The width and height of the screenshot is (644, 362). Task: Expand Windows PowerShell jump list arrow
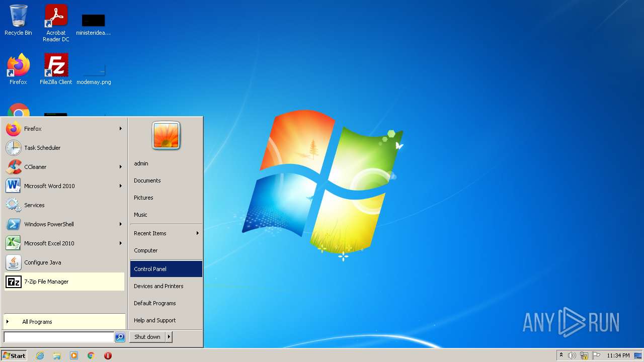tap(121, 224)
